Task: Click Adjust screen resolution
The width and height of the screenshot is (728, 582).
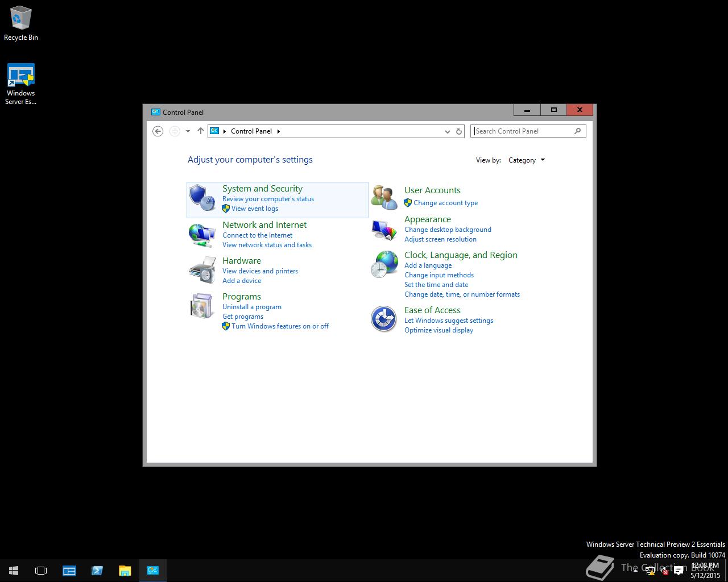Action: (x=440, y=239)
